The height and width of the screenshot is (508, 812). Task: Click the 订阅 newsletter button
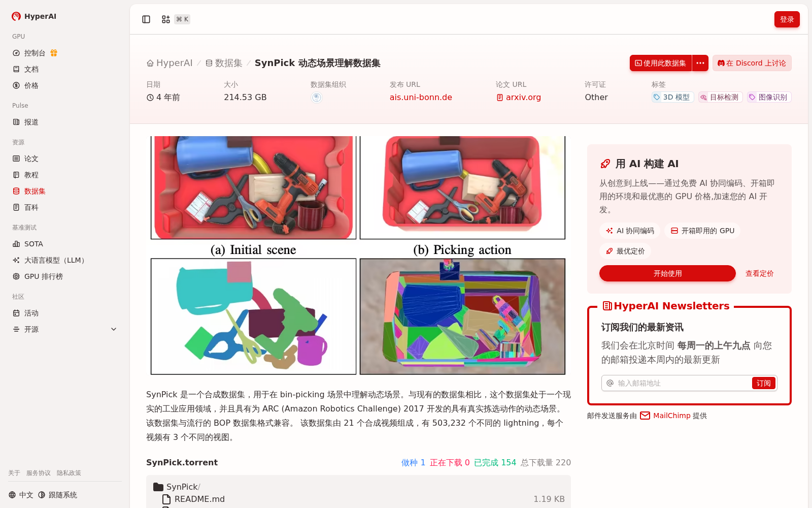tap(763, 383)
